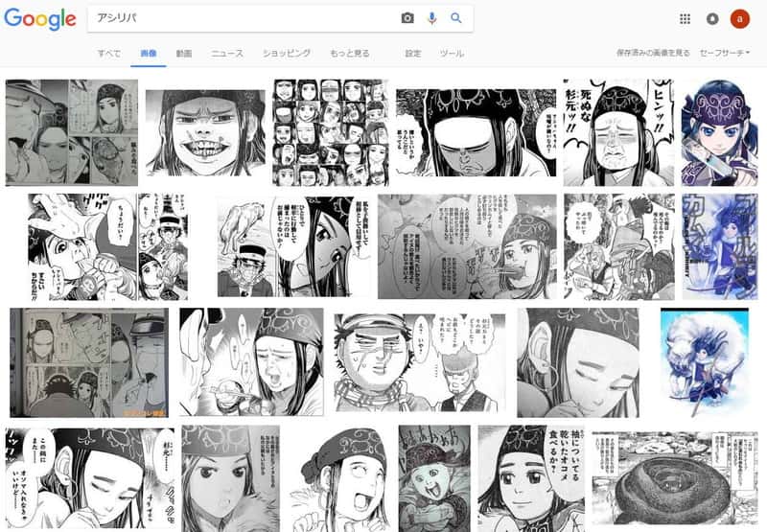
Task: Open the photographed four-panel manga page thumbnail
Action: point(71,132)
